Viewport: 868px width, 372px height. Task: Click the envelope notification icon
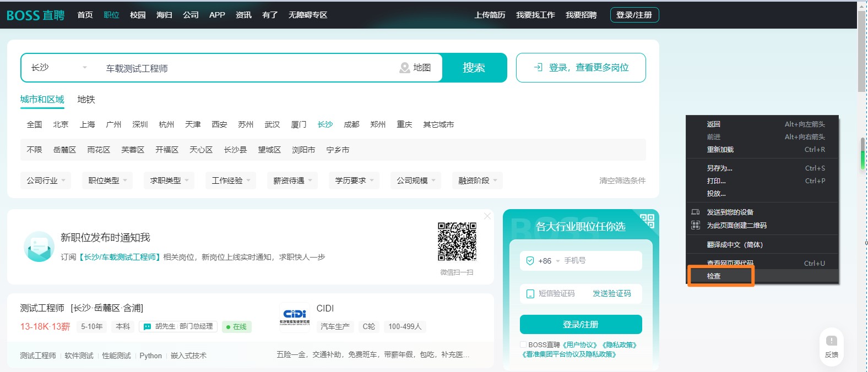pos(39,247)
